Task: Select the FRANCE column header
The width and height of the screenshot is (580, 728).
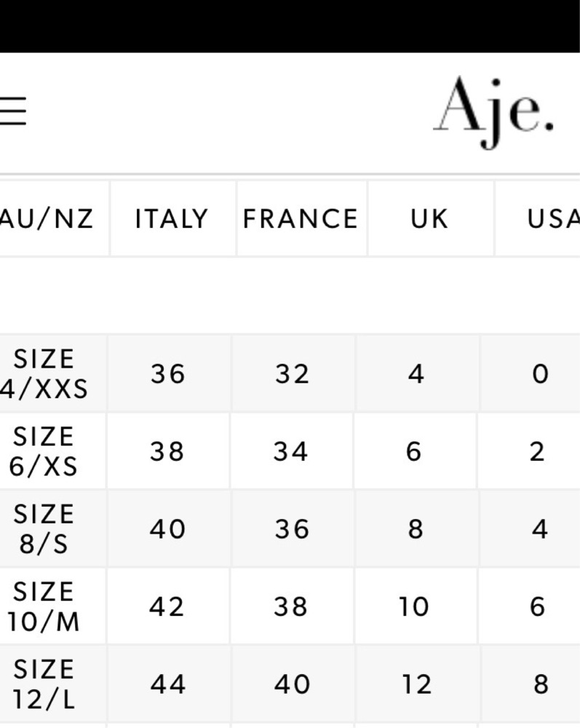Action: coord(301,218)
